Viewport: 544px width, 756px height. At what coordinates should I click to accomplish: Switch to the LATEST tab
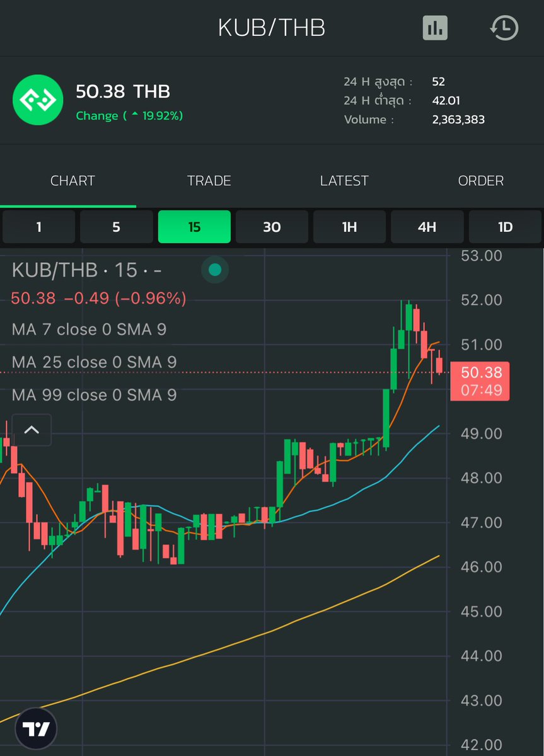point(344,181)
